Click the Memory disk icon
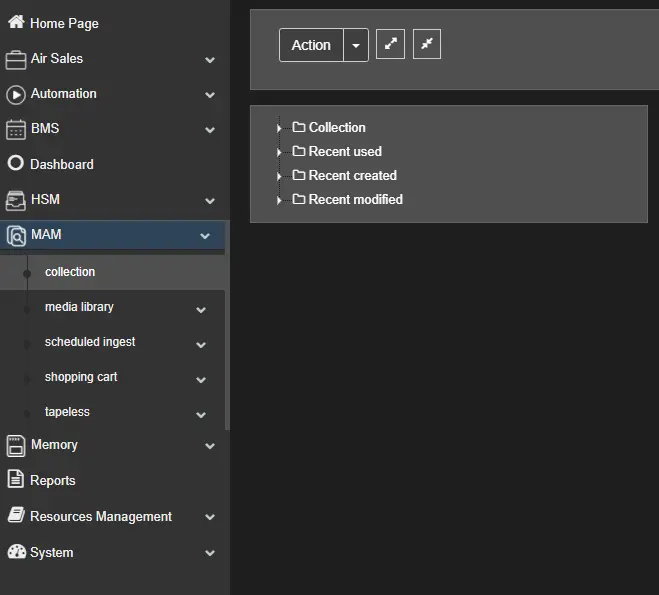The image size is (659, 595). [16, 445]
